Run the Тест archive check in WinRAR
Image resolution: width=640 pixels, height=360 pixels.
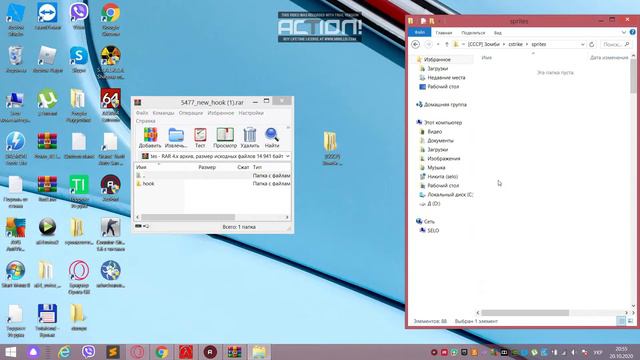click(200, 138)
